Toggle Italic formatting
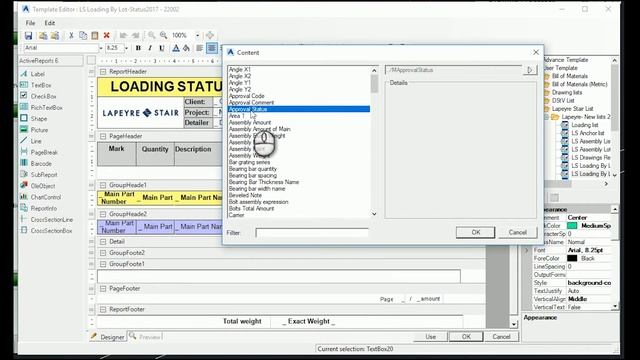Screen dimensions: 640x360 (150, 48)
